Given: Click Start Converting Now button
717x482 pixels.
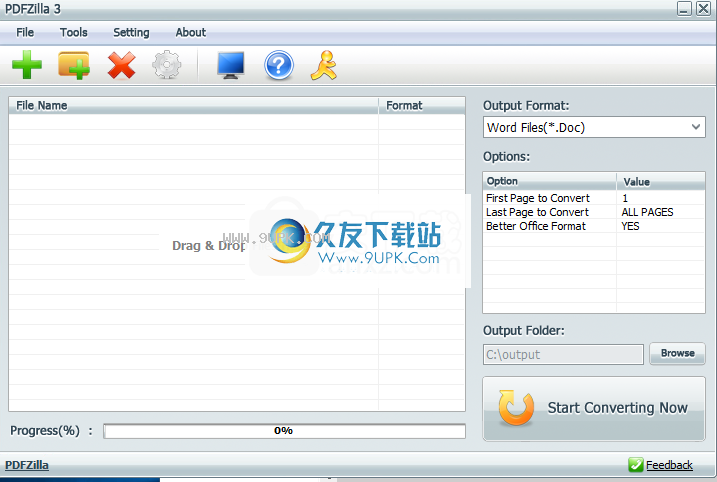Looking at the screenshot, I should pos(594,408).
